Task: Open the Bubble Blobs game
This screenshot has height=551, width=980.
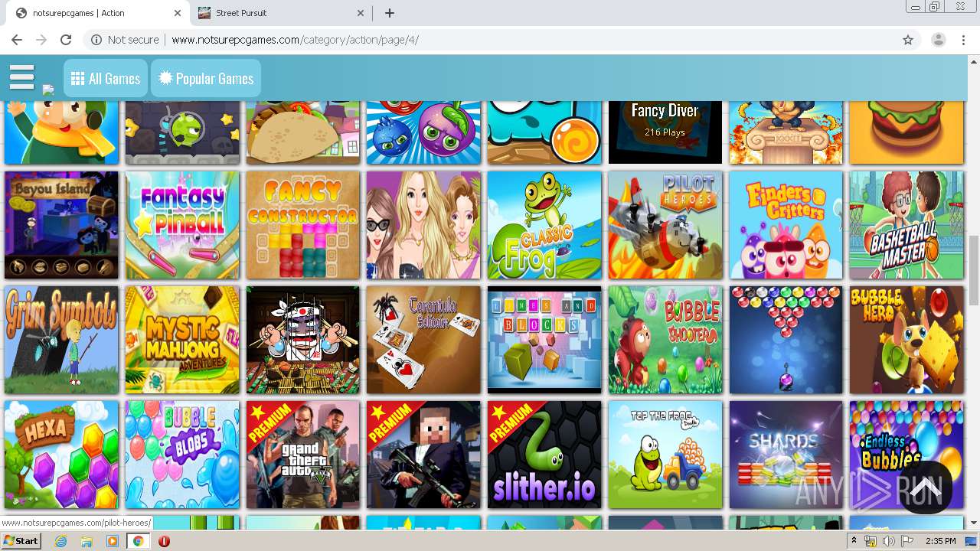Action: click(x=182, y=455)
